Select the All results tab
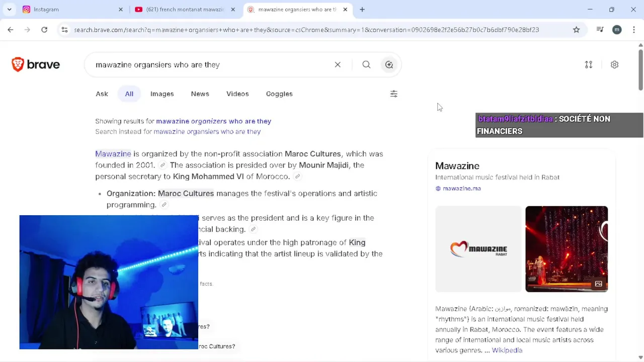The height and width of the screenshot is (362, 644). coord(129,94)
